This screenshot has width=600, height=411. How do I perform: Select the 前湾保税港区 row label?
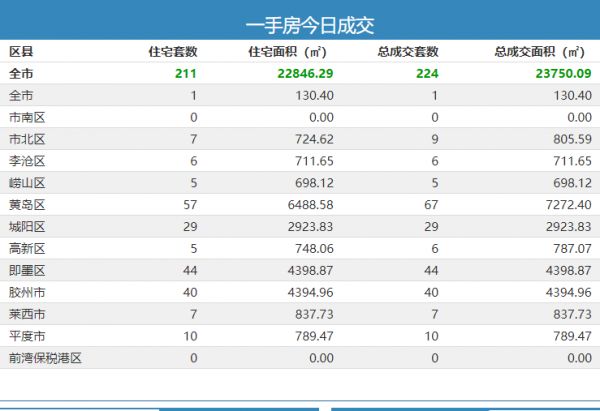point(44,358)
